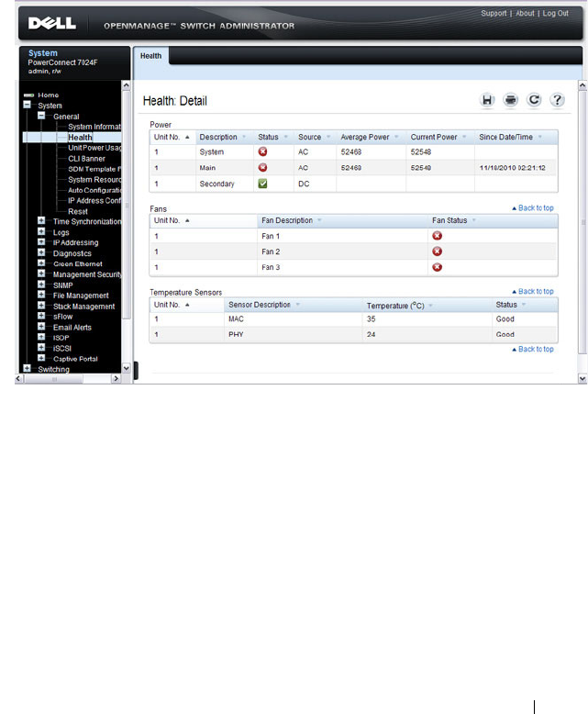Select the Health tab
This screenshot has width=588, height=714.
(x=150, y=56)
